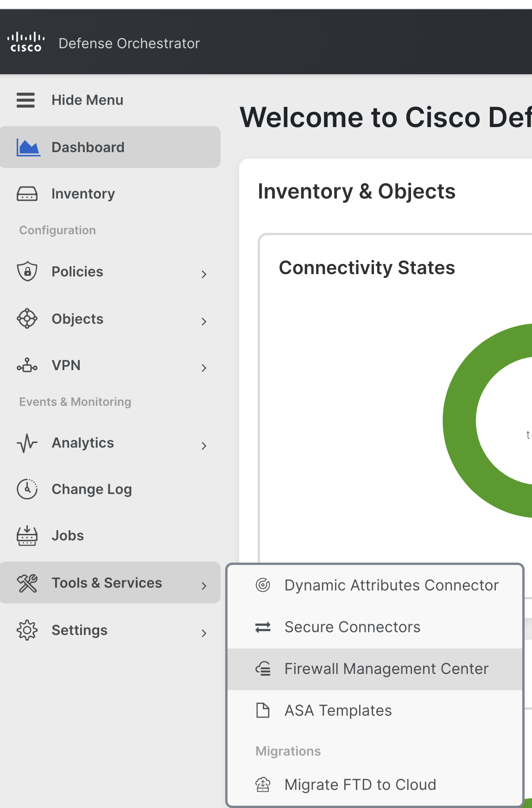Select Tools & Services menu
The width and height of the screenshot is (532, 808).
click(110, 583)
